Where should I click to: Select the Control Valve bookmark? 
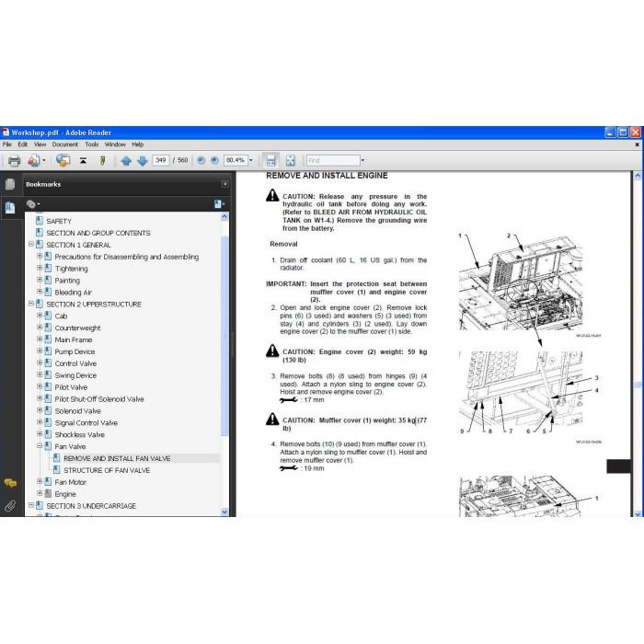pos(75,364)
